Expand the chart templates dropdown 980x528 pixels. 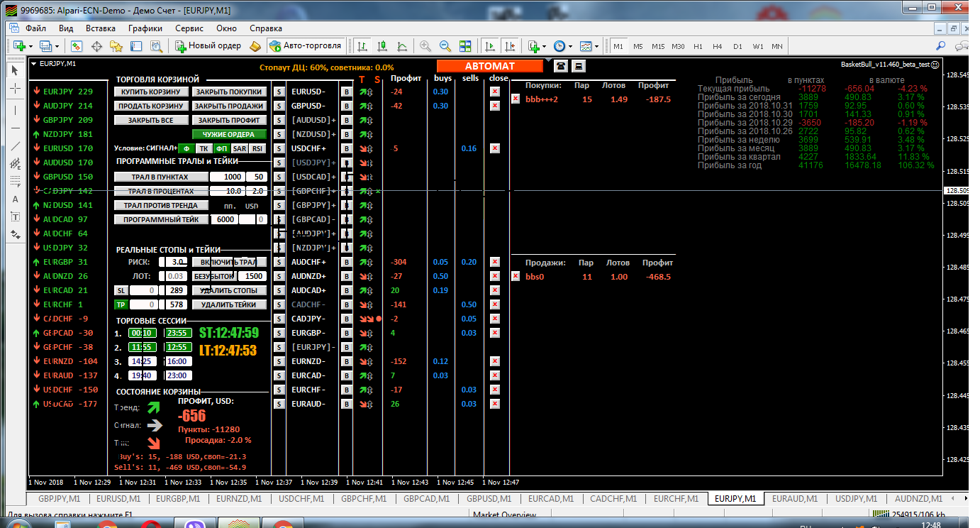pyautogui.click(x=596, y=46)
